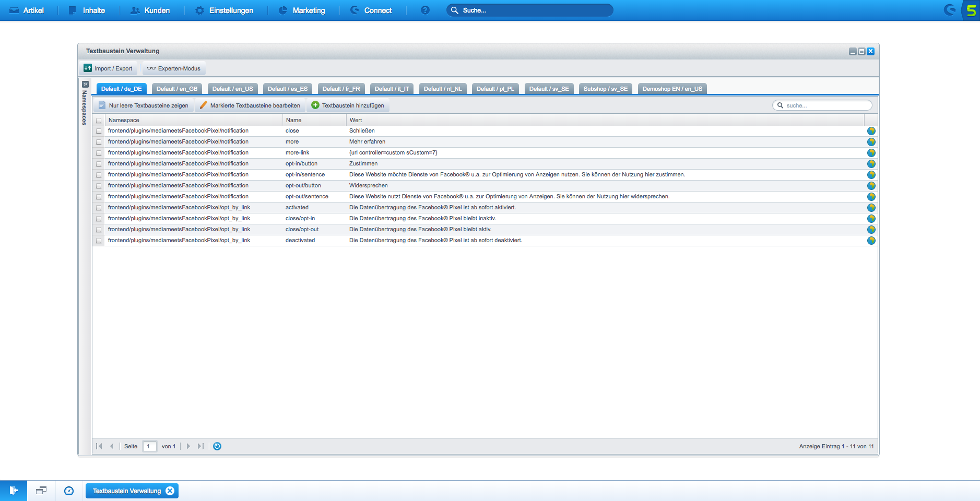Switch to Default / es_ES tab
Viewport: 980px width, 501px height.
pos(288,89)
